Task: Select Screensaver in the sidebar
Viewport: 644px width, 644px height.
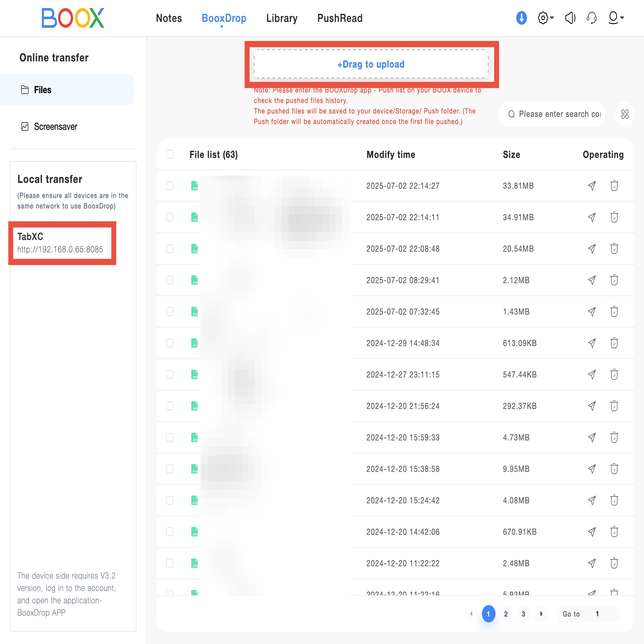Action: click(49, 127)
